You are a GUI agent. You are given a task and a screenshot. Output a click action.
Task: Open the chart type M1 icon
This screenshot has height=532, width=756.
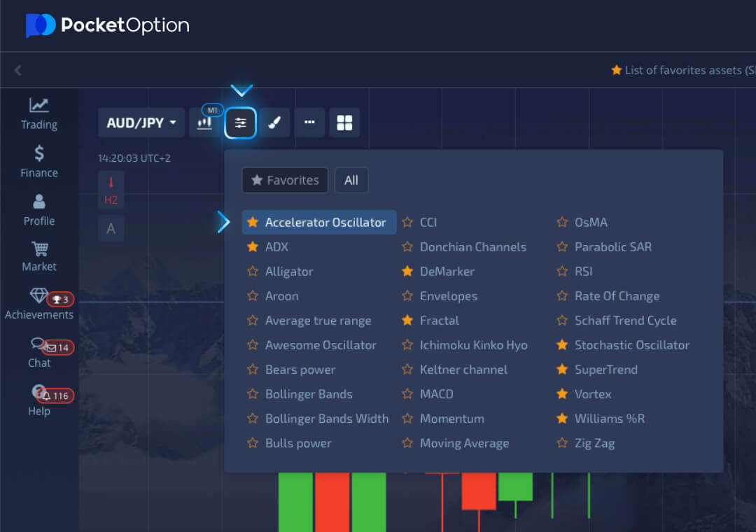[204, 122]
